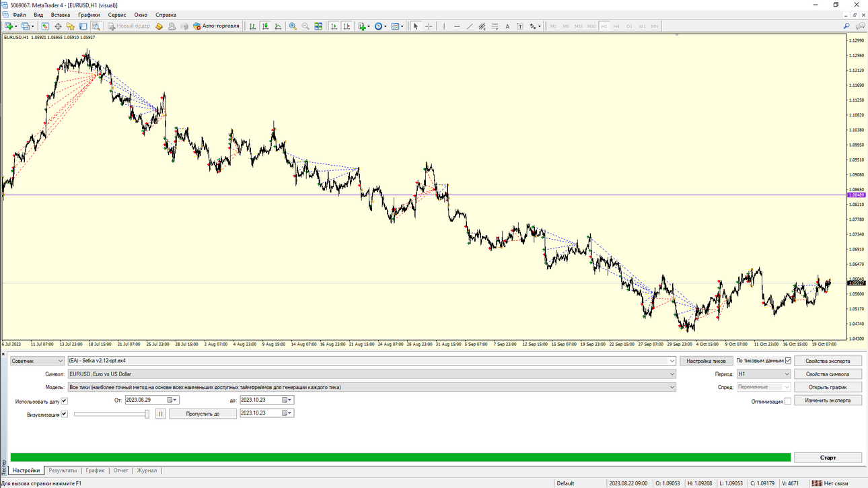Image resolution: width=868 pixels, height=488 pixels.
Task: Open the Графики menu
Action: point(89,15)
